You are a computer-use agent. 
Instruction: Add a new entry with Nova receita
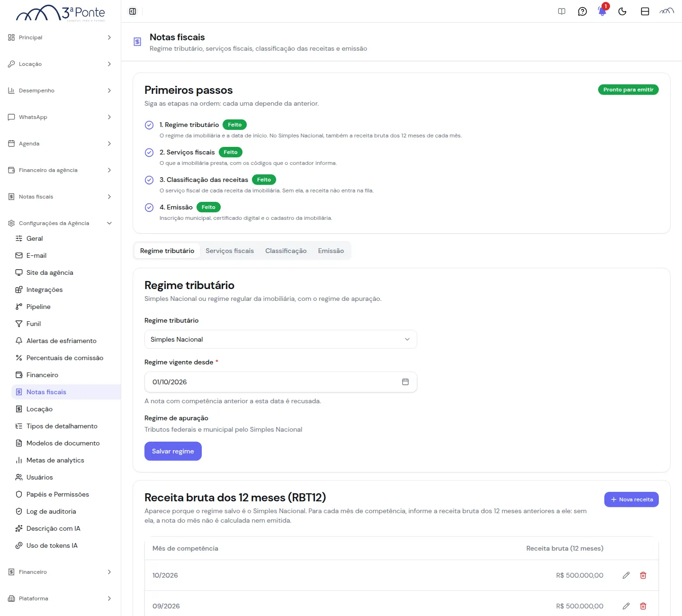tap(631, 499)
